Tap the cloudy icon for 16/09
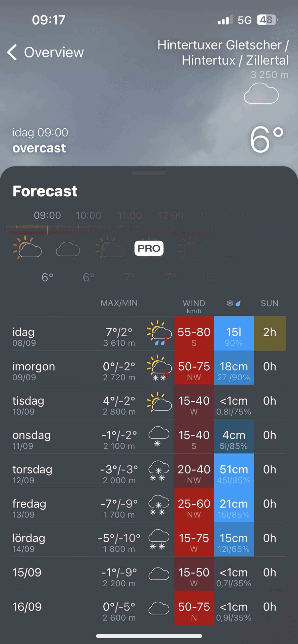Screen dimensions: 298x644 [159, 608]
